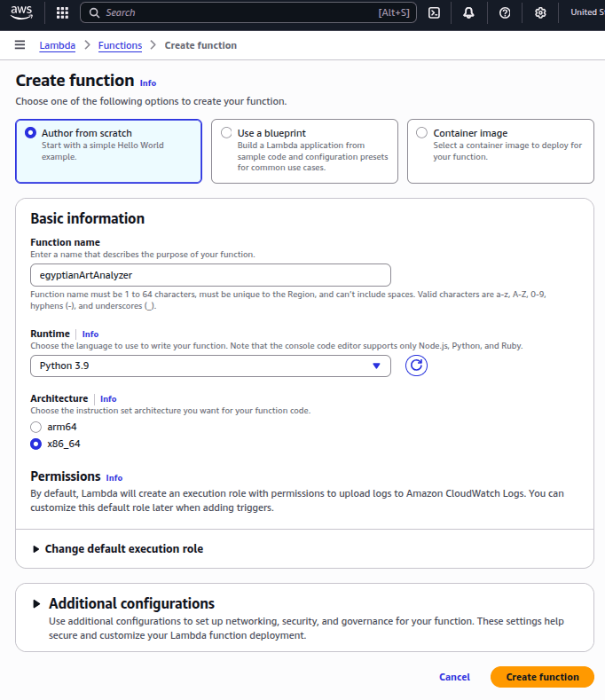The width and height of the screenshot is (605, 700).
Task: Choose the Use a blueprint option
Action: [x=226, y=133]
